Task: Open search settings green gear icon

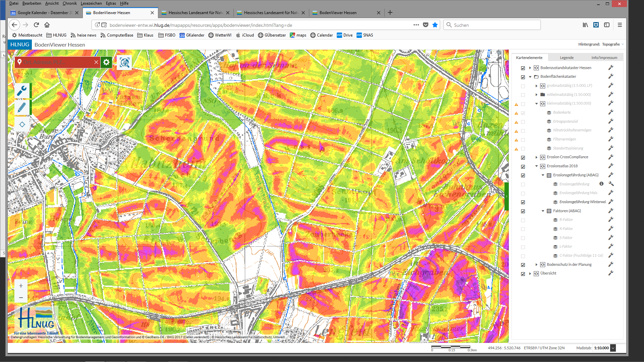Action: click(x=106, y=62)
